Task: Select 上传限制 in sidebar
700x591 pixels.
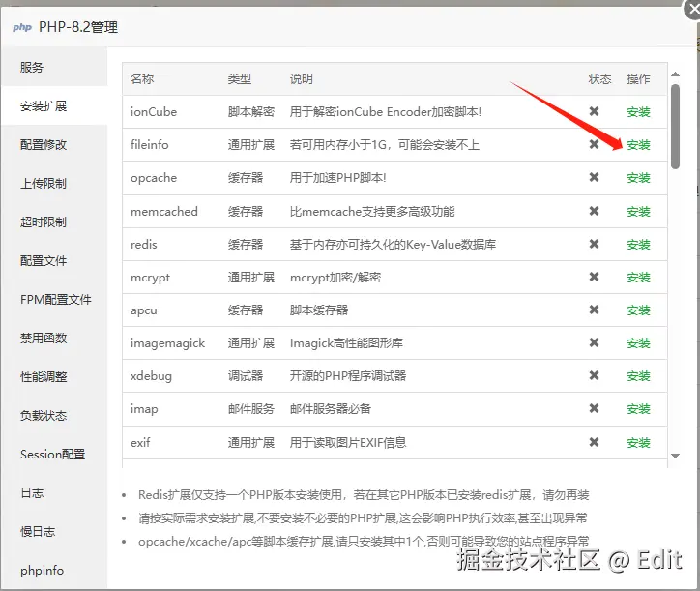Action: [x=54, y=183]
